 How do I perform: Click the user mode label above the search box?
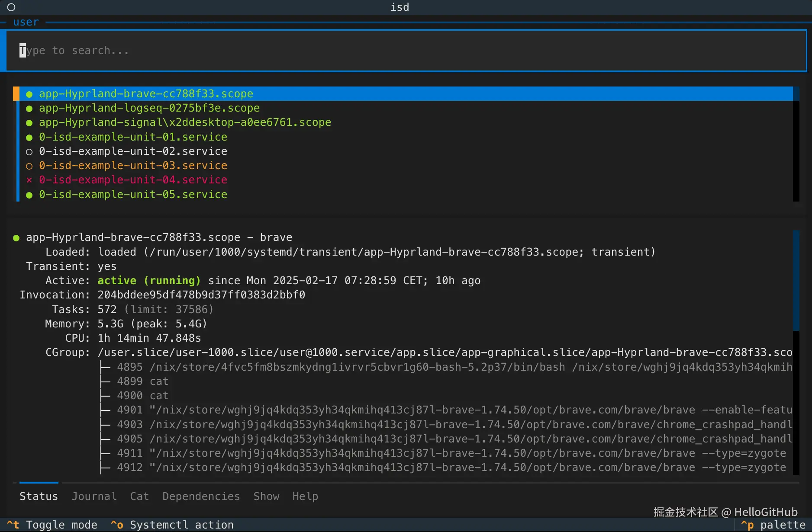point(26,22)
